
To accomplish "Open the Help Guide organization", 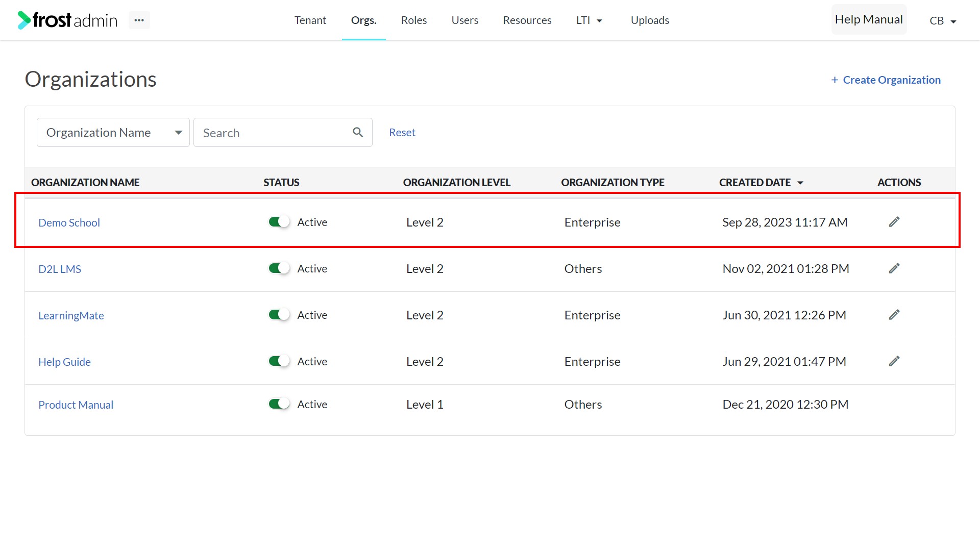I will (x=64, y=362).
